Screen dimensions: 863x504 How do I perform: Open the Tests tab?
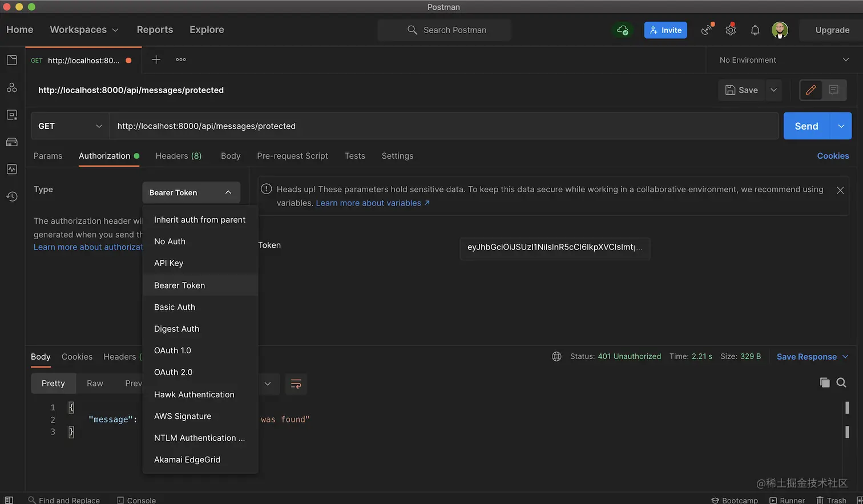coord(354,156)
